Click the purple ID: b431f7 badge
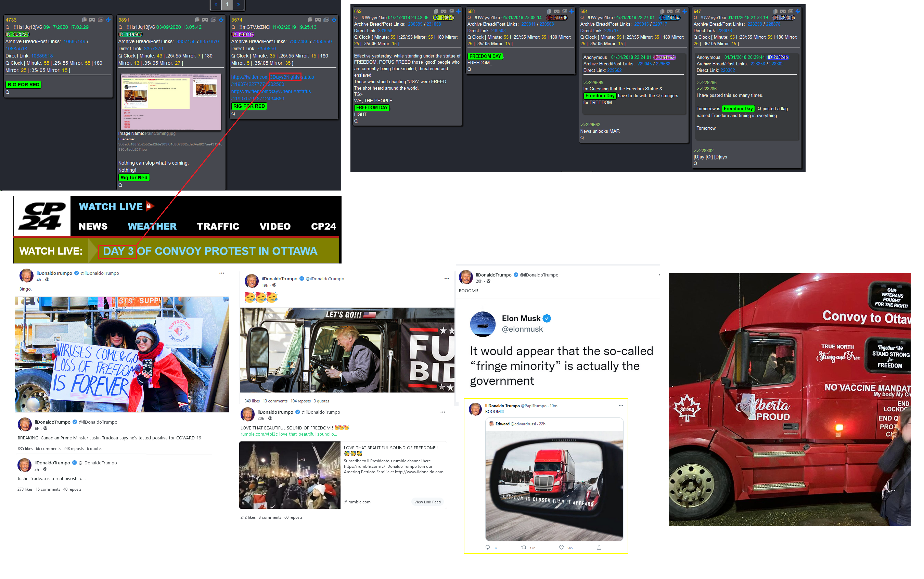This screenshot has width=924, height=579. pos(243,35)
